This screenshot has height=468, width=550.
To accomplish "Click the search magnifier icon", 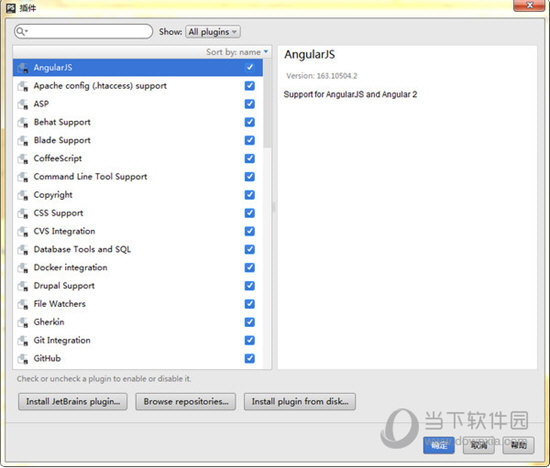I will [21, 32].
